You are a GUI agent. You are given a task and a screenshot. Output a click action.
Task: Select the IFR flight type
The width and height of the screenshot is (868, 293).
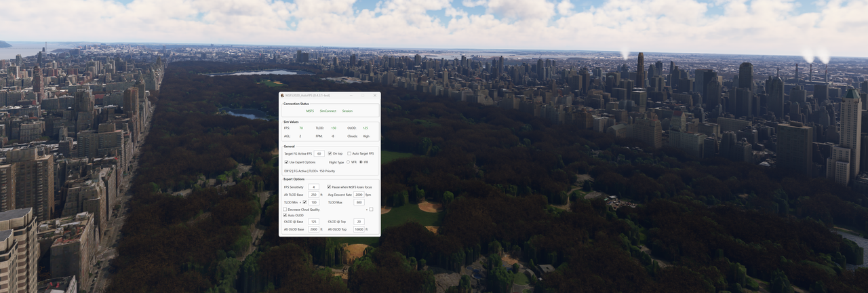point(361,162)
